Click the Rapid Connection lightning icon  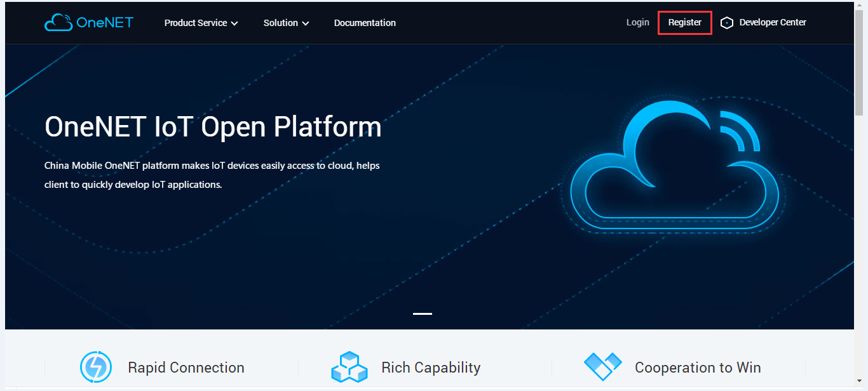pos(96,367)
